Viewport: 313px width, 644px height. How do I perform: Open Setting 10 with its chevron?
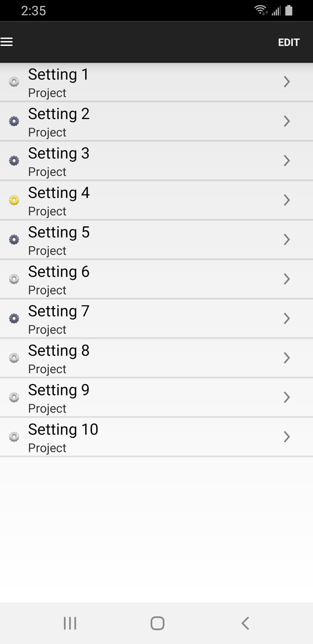click(286, 437)
